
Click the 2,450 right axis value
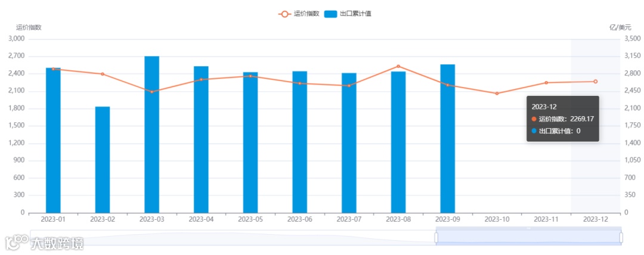pos(632,91)
